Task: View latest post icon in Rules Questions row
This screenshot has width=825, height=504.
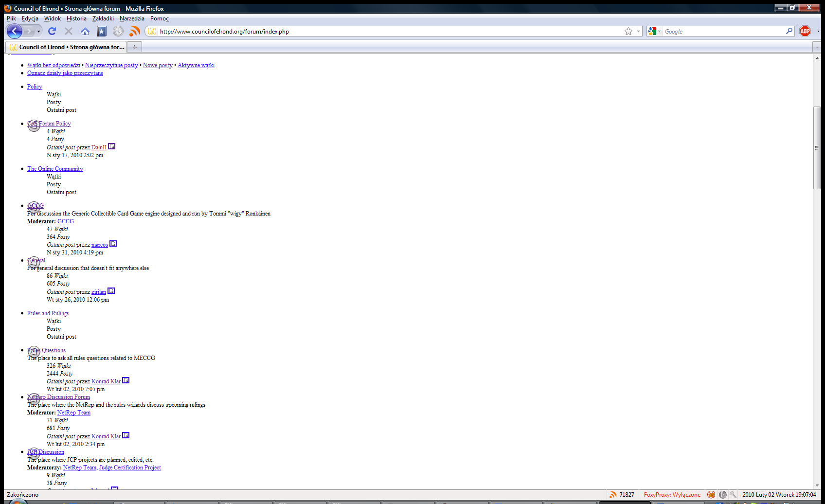Action: (x=126, y=380)
